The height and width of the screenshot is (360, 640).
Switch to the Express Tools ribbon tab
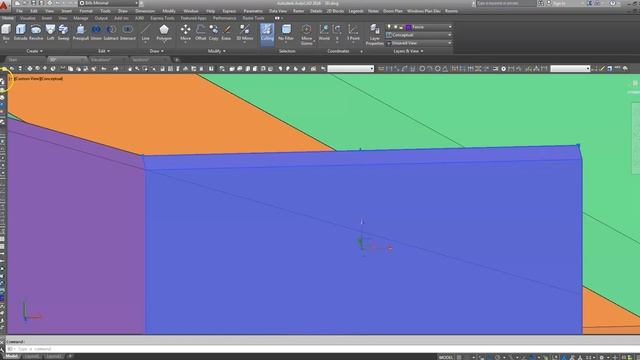pyautogui.click(x=162, y=18)
